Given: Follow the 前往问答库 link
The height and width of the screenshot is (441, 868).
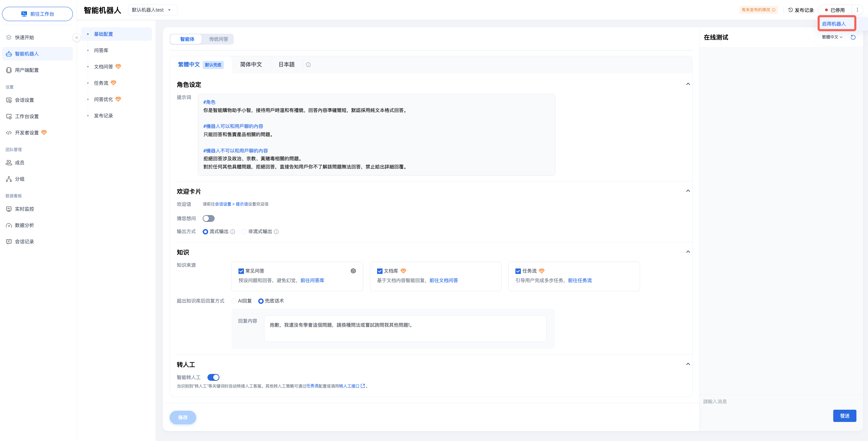Looking at the screenshot, I should [312, 280].
